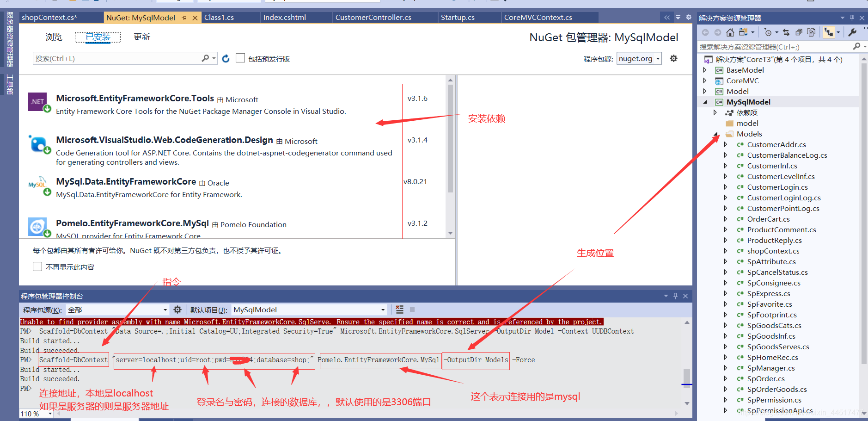Select SpOrderGoods.cs in Solution Explorer
This screenshot has height=421, width=868.
776,389
